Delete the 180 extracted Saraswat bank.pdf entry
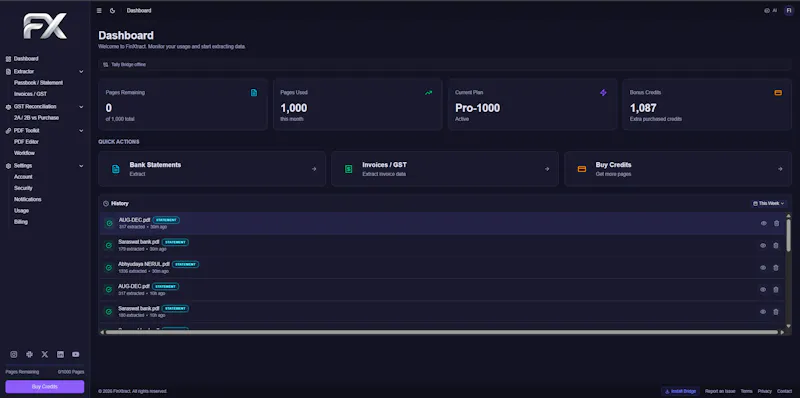This screenshot has height=398, width=800. tap(776, 312)
